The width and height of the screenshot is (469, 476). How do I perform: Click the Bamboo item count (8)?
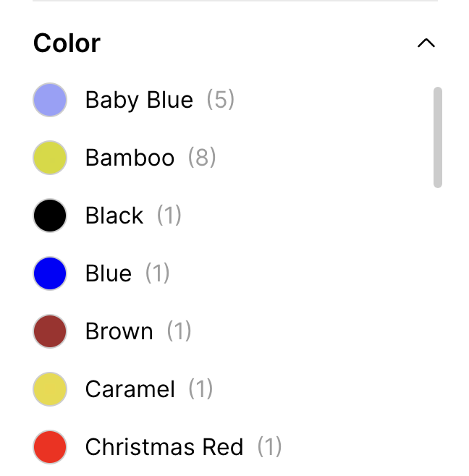[x=202, y=158]
